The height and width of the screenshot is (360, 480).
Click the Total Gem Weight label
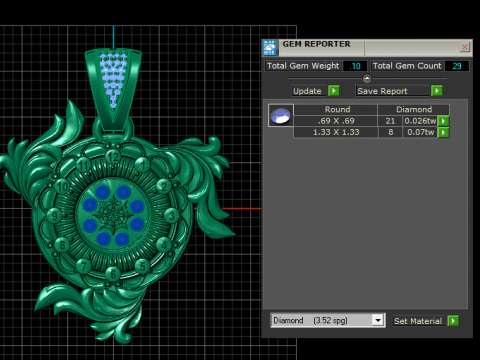point(303,66)
